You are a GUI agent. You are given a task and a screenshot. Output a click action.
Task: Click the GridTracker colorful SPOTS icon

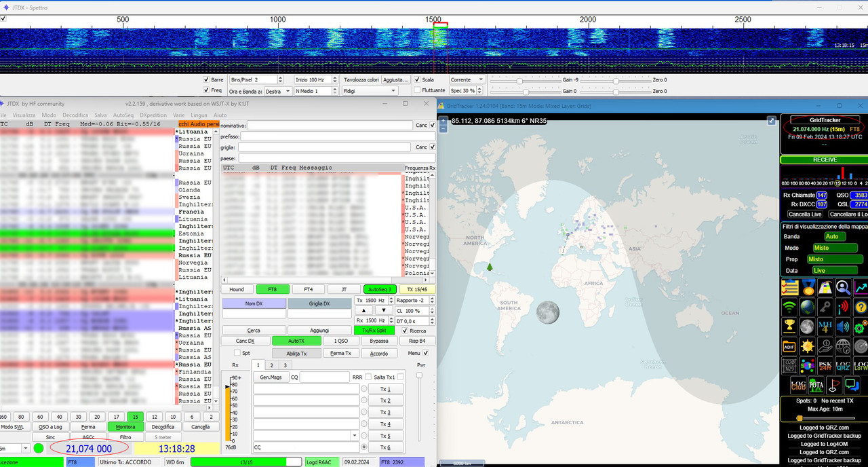[807, 367]
